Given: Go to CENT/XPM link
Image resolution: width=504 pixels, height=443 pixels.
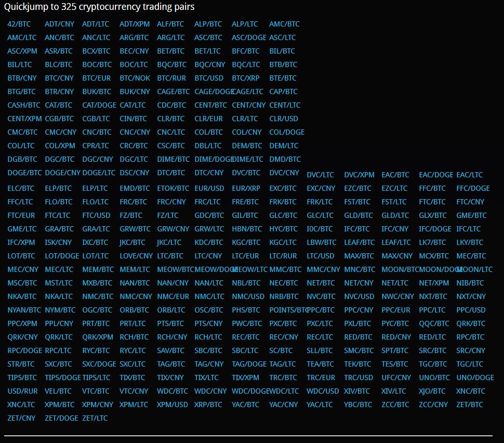Looking at the screenshot, I should point(24,119).
